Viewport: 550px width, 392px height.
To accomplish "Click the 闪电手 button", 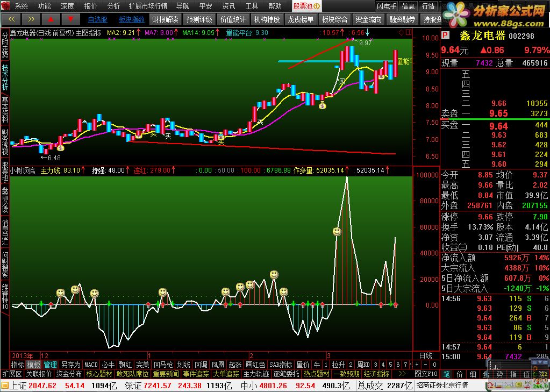I will [x=387, y=6].
